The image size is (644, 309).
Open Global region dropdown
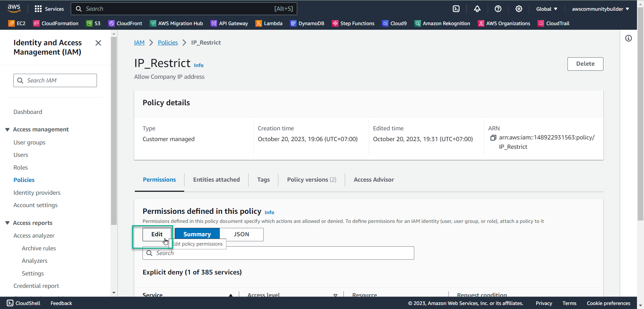pyautogui.click(x=547, y=9)
